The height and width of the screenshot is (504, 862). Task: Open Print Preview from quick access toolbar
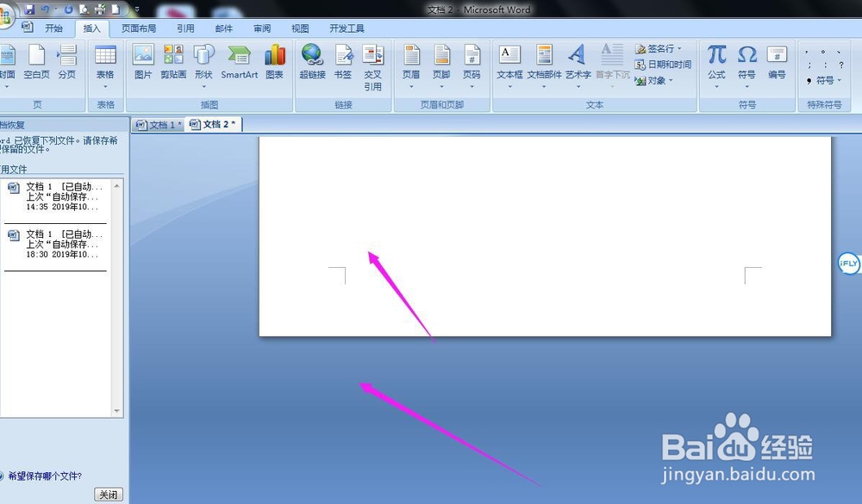coord(84,9)
